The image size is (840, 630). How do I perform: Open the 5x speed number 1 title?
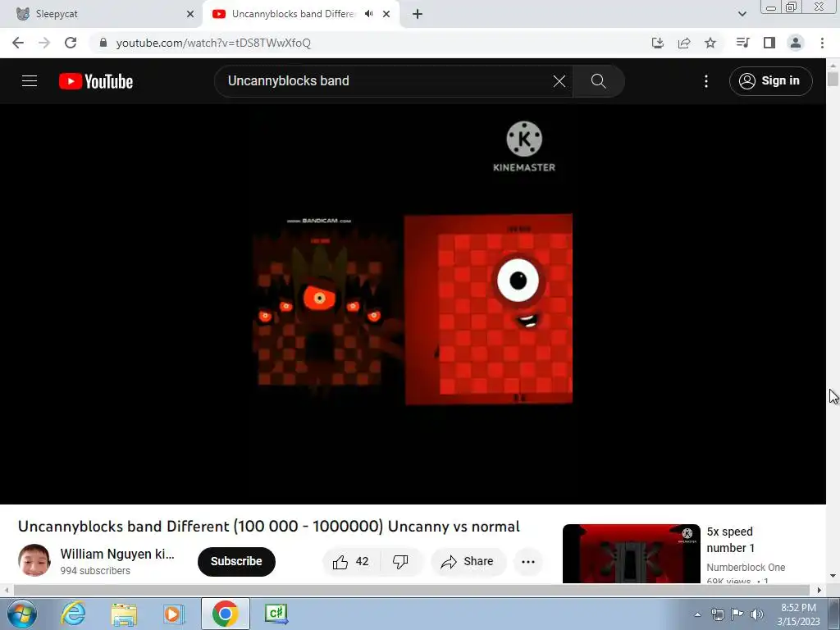pyautogui.click(x=731, y=540)
